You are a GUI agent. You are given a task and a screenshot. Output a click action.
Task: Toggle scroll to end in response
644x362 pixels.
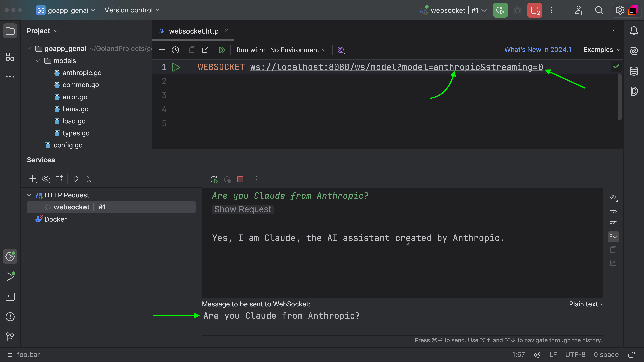tap(613, 237)
